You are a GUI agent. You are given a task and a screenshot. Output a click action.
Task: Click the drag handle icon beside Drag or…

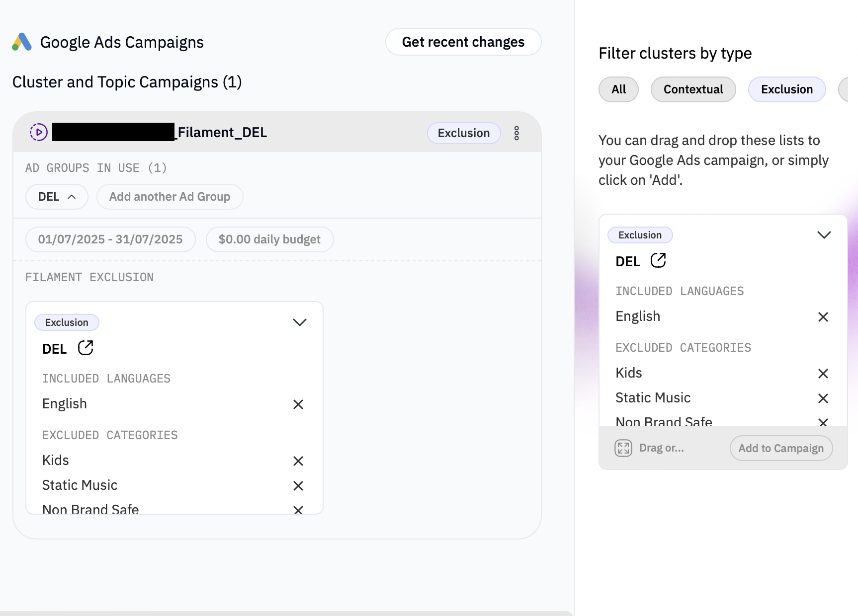pyautogui.click(x=623, y=448)
